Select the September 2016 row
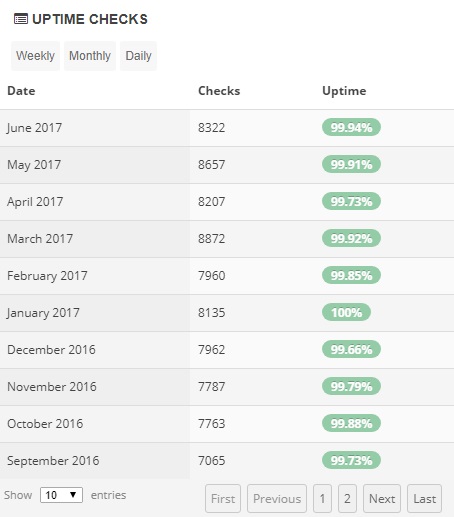This screenshot has width=454, height=517. pos(227,461)
